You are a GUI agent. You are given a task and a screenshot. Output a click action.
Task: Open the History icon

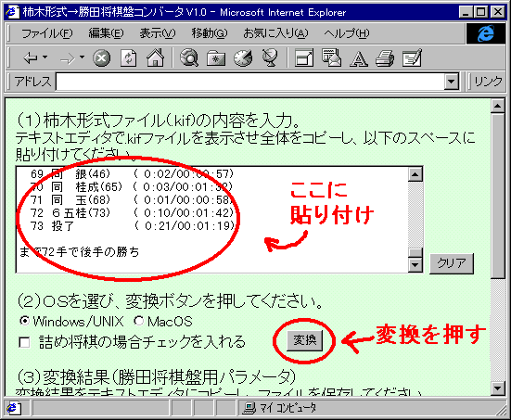[x=243, y=58]
